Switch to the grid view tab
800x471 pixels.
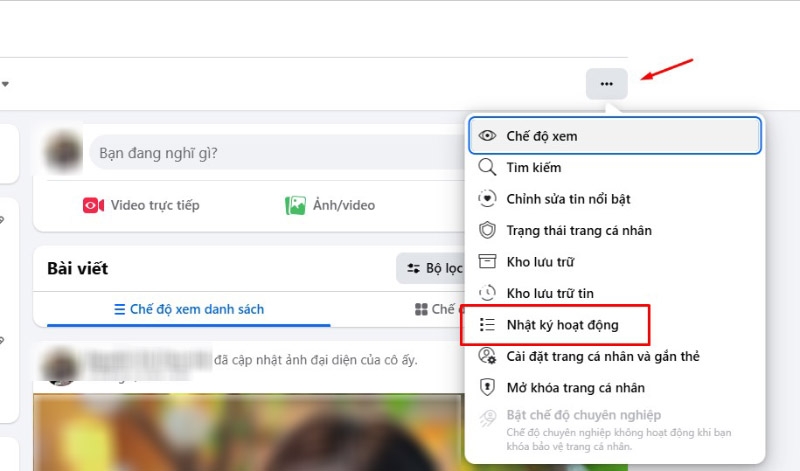(x=439, y=309)
